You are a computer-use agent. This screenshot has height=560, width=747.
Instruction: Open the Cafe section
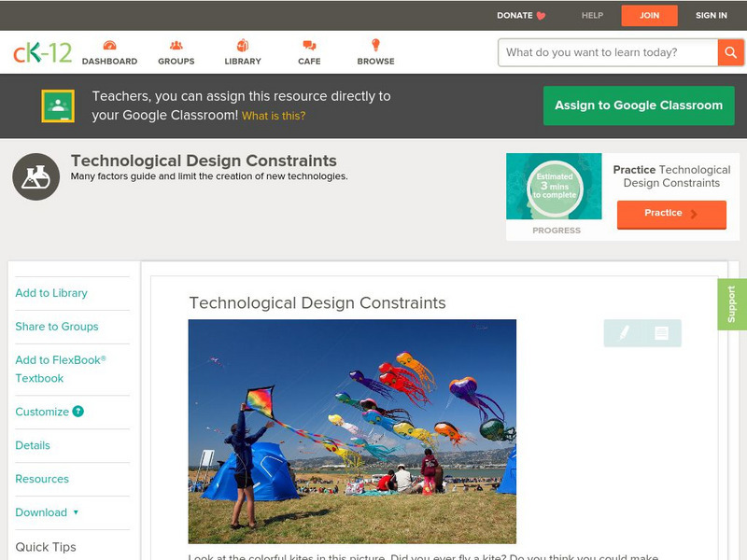[309, 52]
